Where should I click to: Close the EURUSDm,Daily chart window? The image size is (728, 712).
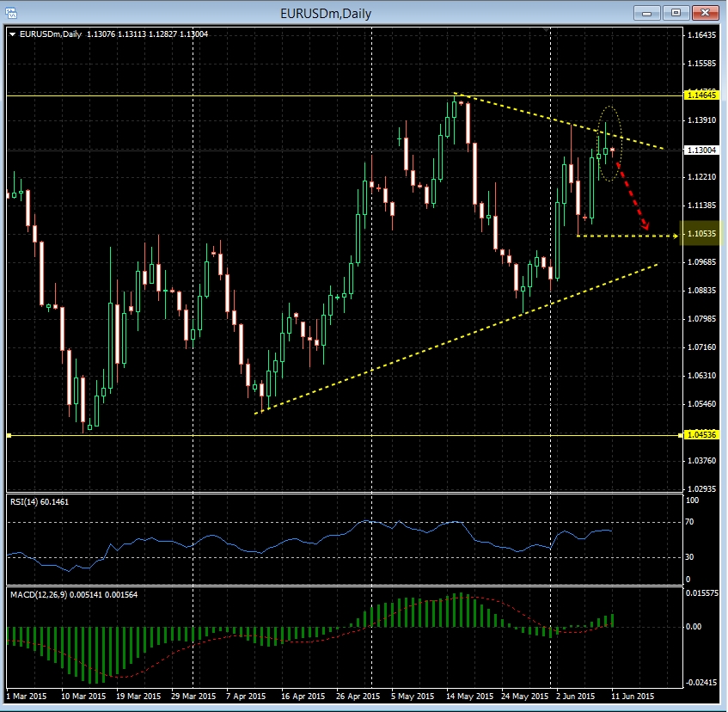click(x=706, y=13)
